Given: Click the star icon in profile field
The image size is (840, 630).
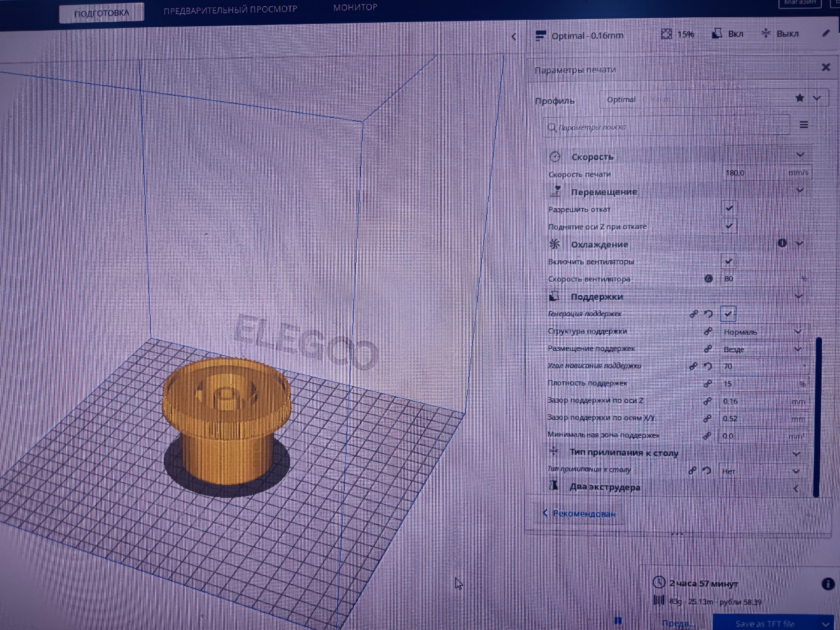Looking at the screenshot, I should click(x=799, y=98).
